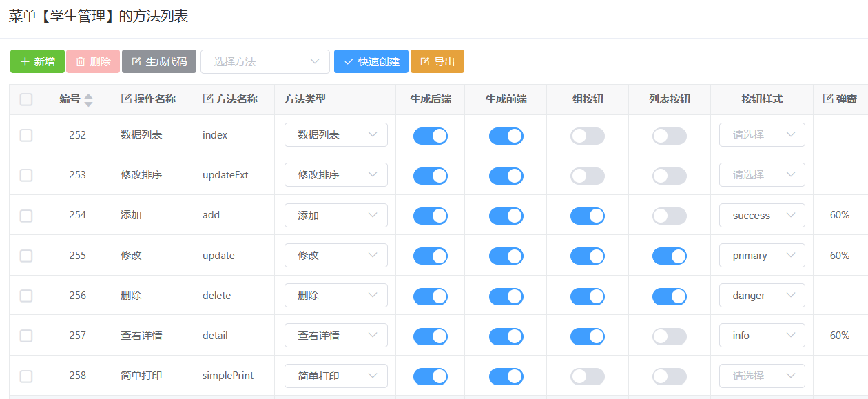
Task: Open the 选择方法 dropdown
Action: tap(265, 61)
